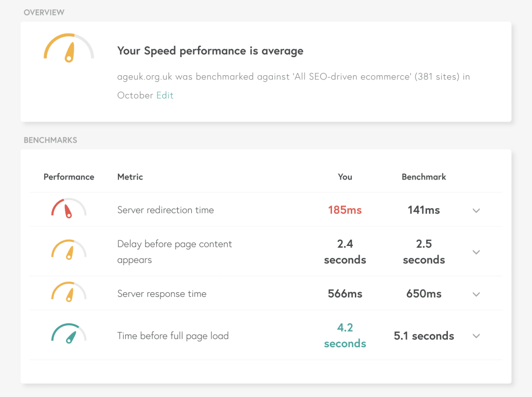532x397 pixels.
Task: Click the You column header
Action: pos(345,176)
